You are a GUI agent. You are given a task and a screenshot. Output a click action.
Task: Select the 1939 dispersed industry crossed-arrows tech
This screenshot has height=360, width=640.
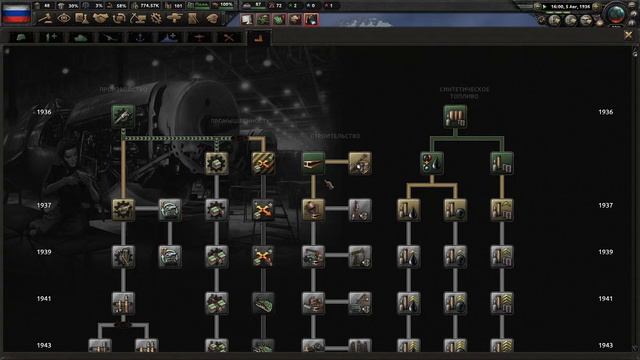click(x=263, y=256)
